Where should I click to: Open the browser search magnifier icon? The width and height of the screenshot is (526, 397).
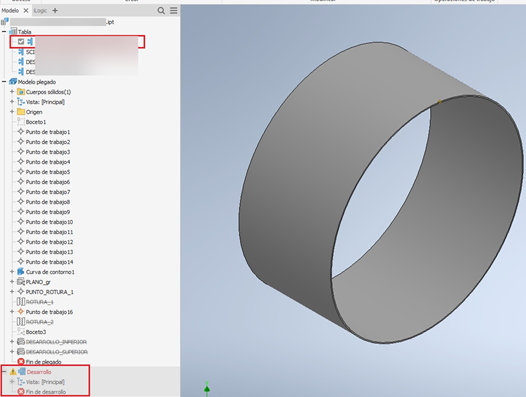[x=161, y=11]
